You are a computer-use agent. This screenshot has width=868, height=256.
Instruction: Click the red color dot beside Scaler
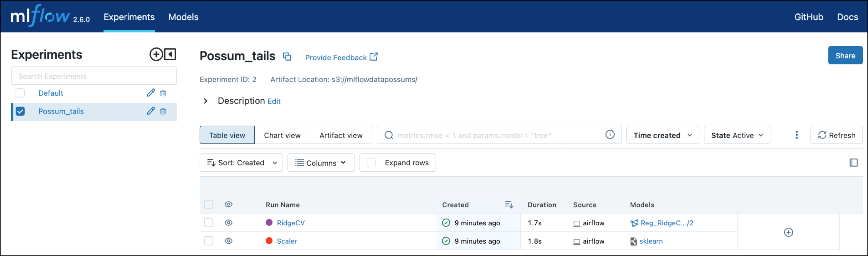(x=269, y=241)
